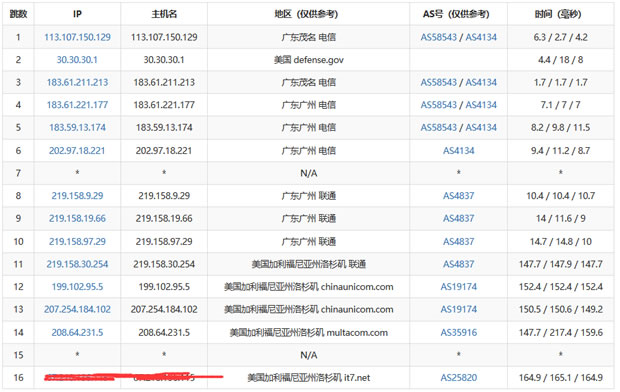Open IP link 219.158.30.254
Screen dimensions: 620x392
click(78, 264)
